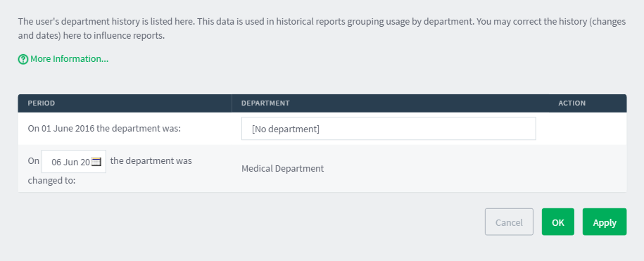Click the PERIOD column header
This screenshot has width=644, height=261.
point(41,103)
